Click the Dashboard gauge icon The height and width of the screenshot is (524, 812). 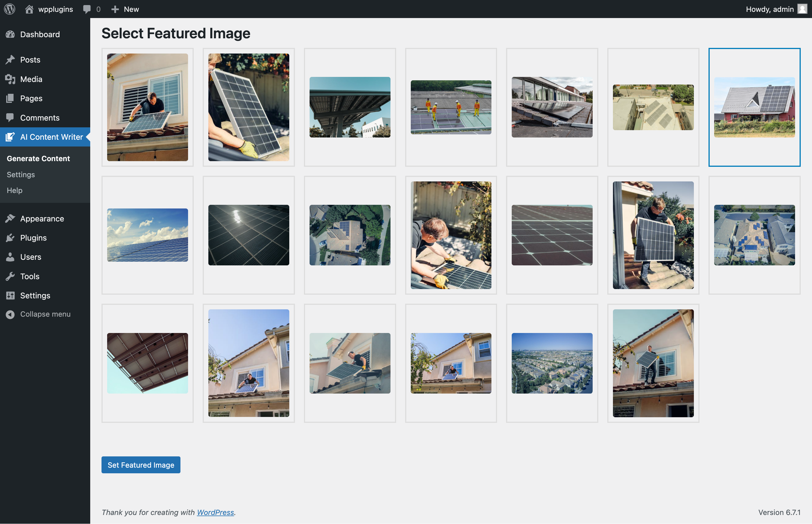[10, 34]
